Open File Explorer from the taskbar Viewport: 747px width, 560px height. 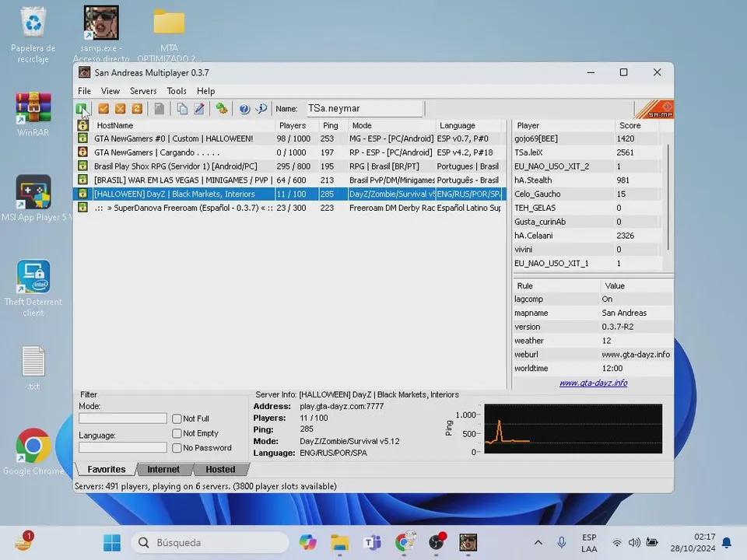coord(340,542)
